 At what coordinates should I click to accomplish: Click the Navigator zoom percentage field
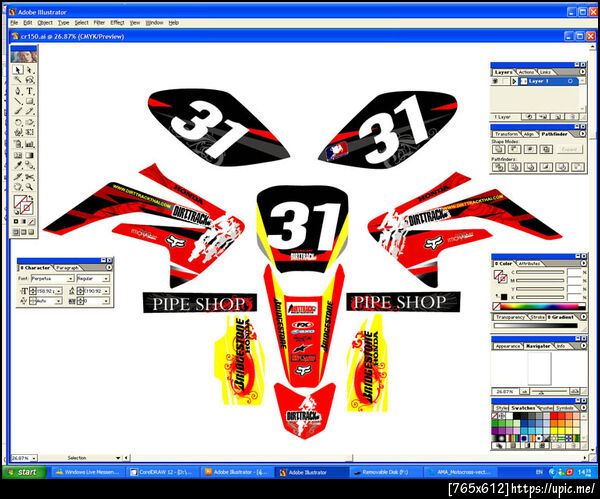pyautogui.click(x=505, y=392)
